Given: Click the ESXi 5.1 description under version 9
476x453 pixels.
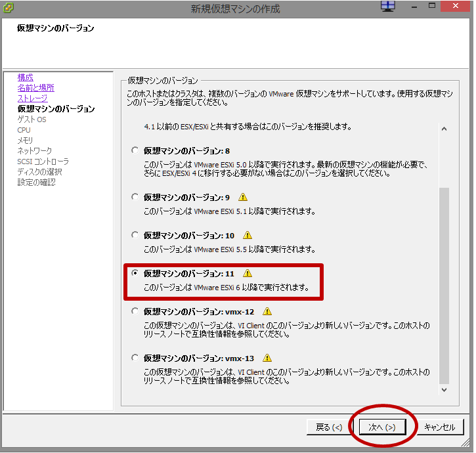Looking at the screenshot, I should (230, 211).
